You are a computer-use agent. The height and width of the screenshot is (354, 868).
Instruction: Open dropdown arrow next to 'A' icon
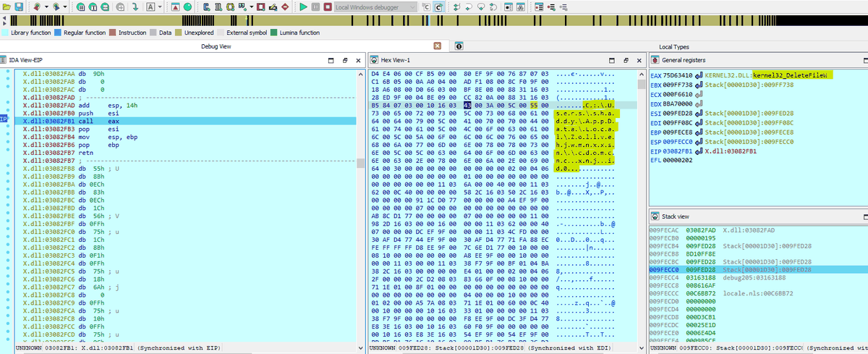tap(160, 7)
